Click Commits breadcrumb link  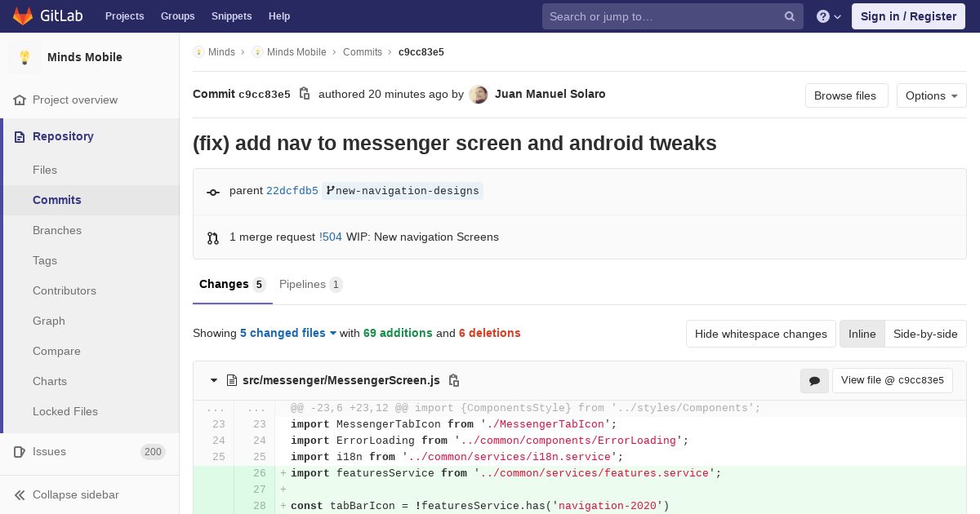tap(363, 51)
